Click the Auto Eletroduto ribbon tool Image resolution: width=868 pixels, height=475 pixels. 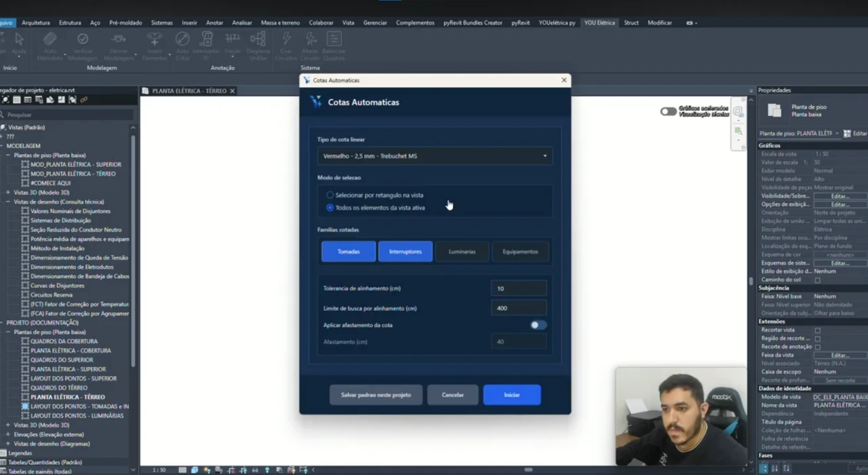(x=50, y=45)
